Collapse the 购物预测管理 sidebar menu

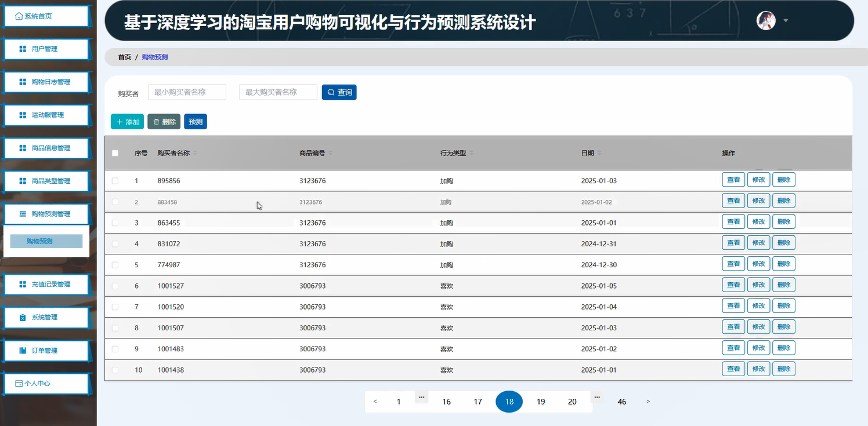(46, 214)
